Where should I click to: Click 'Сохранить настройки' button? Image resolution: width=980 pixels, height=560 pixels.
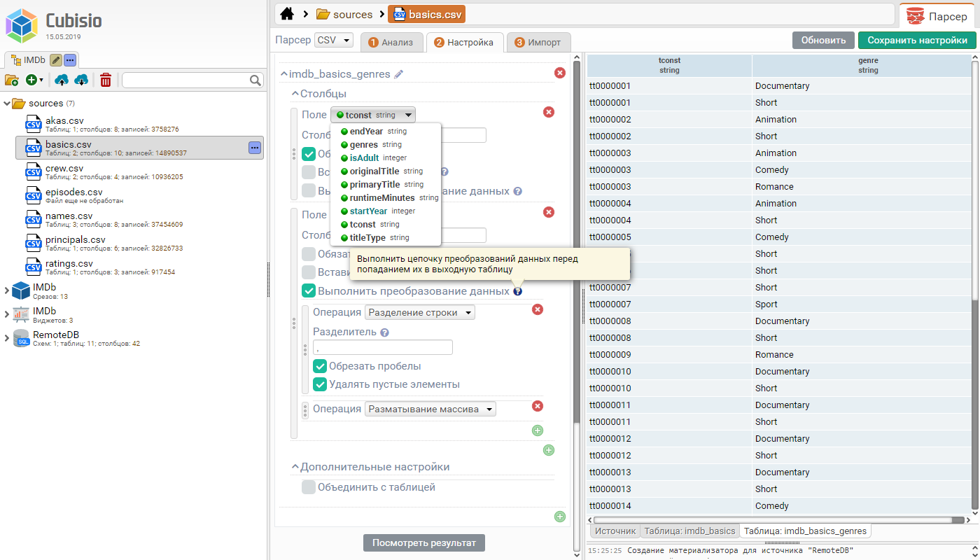(x=917, y=40)
